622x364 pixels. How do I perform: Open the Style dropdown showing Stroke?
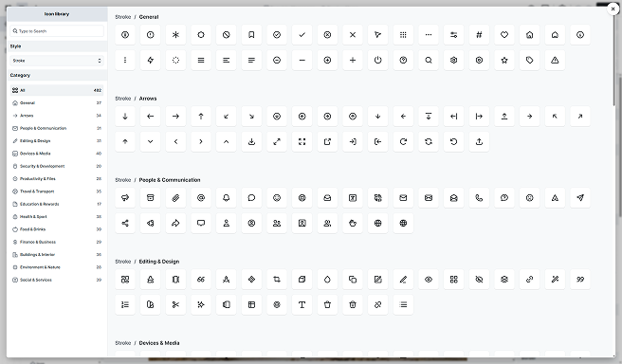(x=57, y=61)
